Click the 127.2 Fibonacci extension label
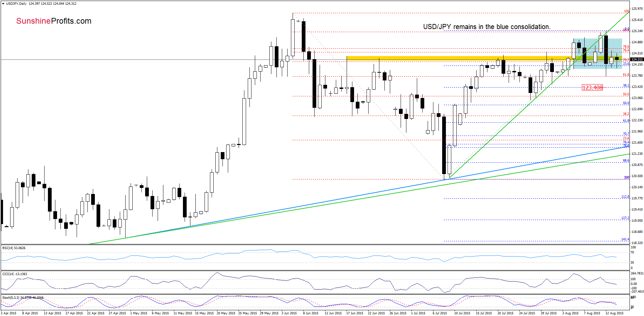The image size is (644, 316). (625, 218)
